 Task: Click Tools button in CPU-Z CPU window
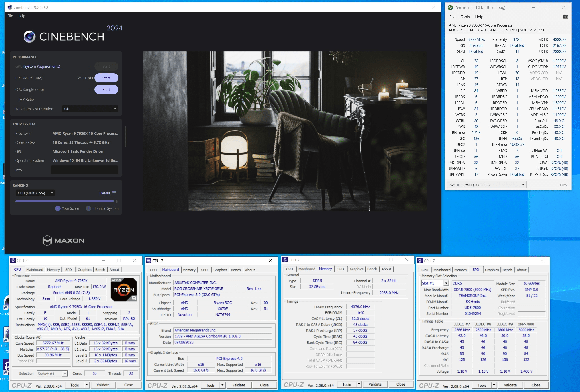coord(75,385)
